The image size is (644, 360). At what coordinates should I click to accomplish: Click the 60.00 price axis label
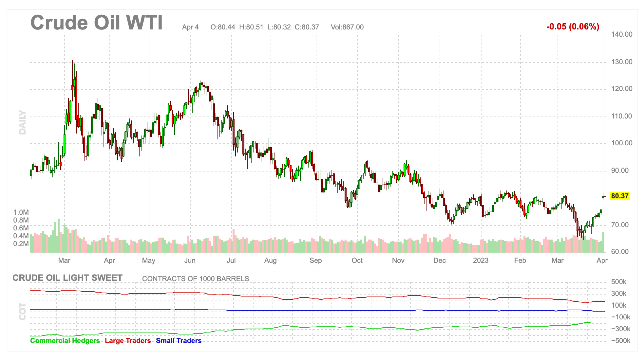click(x=620, y=252)
